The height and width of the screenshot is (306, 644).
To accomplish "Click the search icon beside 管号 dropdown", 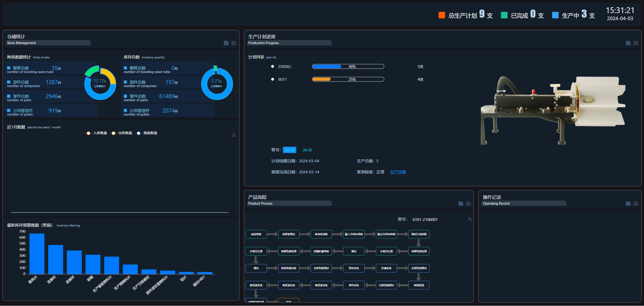I will pos(470,219).
